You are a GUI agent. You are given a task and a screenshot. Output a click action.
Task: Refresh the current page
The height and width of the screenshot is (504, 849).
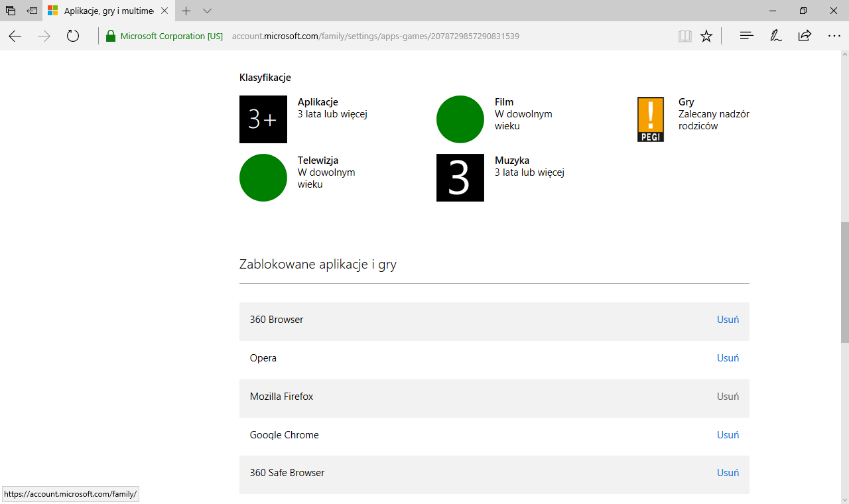(73, 36)
